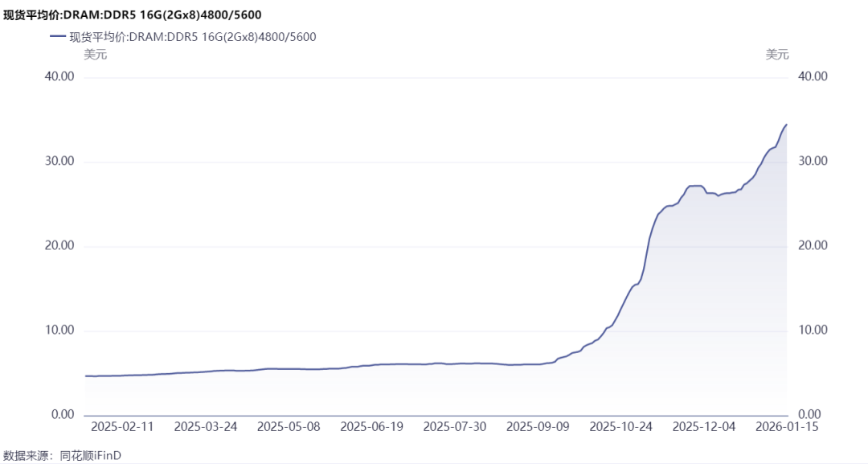Click 0.00 on the left axis

(63, 414)
